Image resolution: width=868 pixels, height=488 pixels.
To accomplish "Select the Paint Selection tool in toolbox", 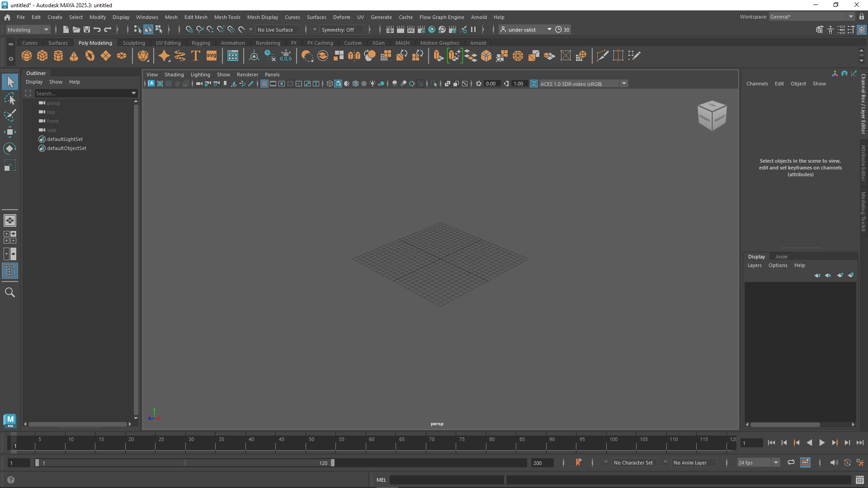I will [x=9, y=115].
